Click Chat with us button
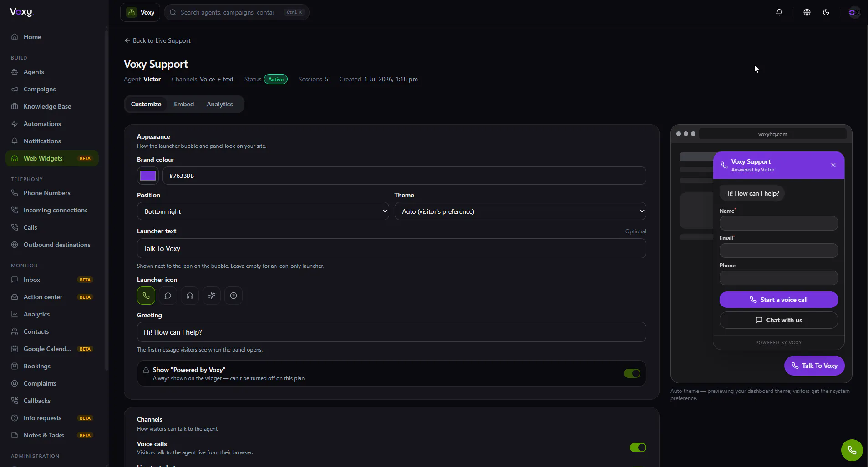The image size is (868, 467). (778, 320)
